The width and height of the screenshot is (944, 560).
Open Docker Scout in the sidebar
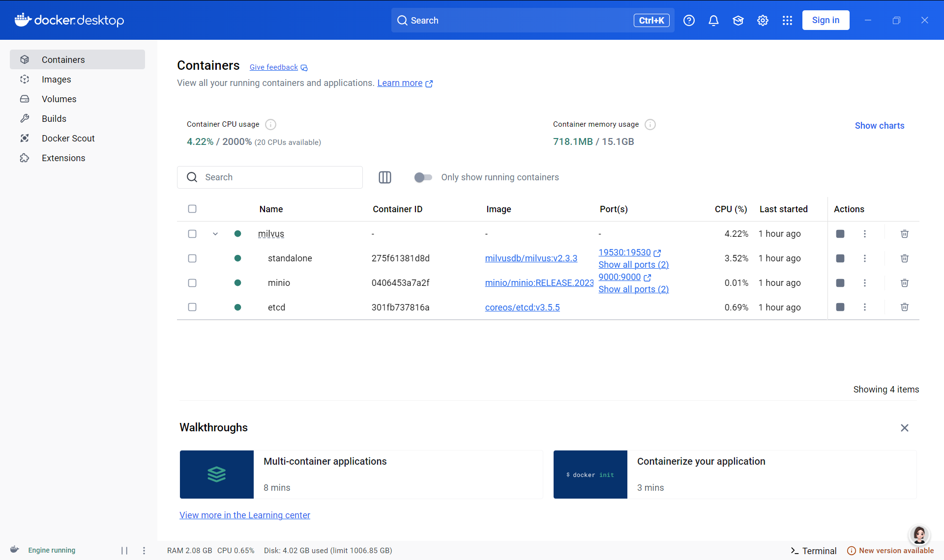click(68, 138)
